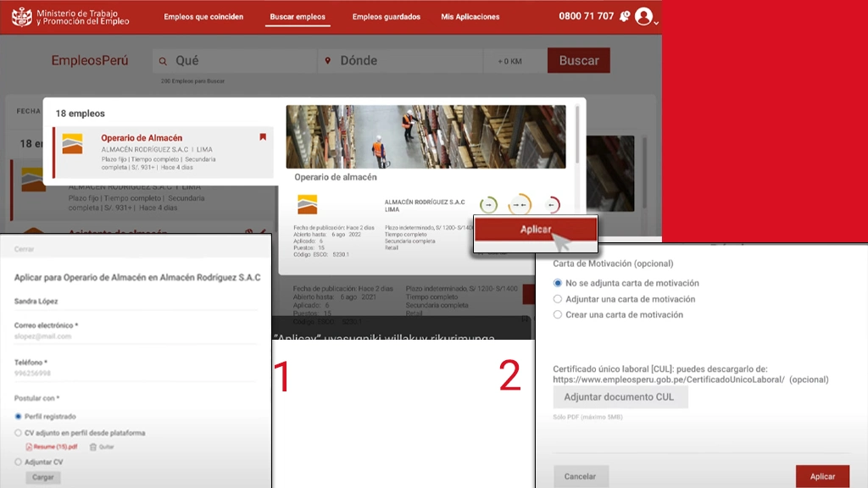Select No se adjunta carta de motivación

coord(558,283)
